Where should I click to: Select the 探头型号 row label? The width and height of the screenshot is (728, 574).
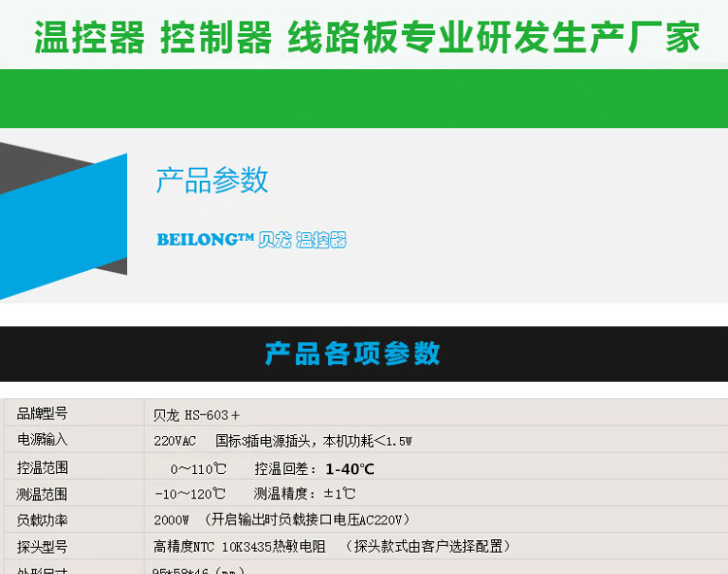tap(43, 547)
